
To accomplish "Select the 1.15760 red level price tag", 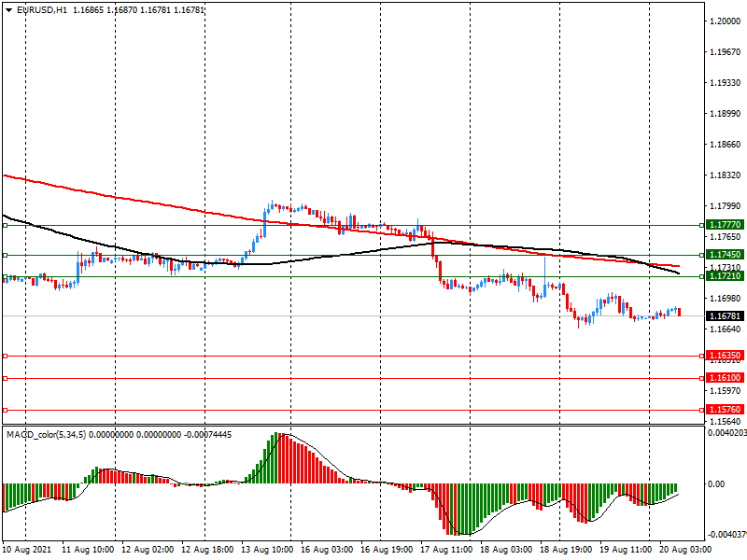I will click(725, 410).
